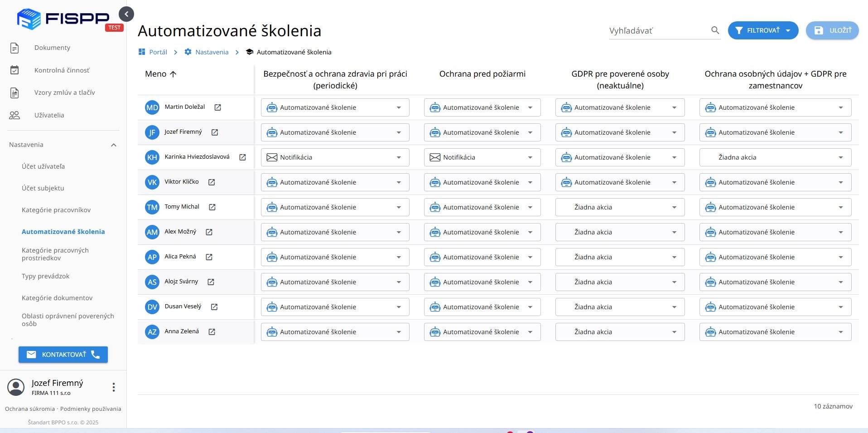868x433 pixels.
Task: Click the AM avatar for Alex Možný
Action: tap(152, 232)
